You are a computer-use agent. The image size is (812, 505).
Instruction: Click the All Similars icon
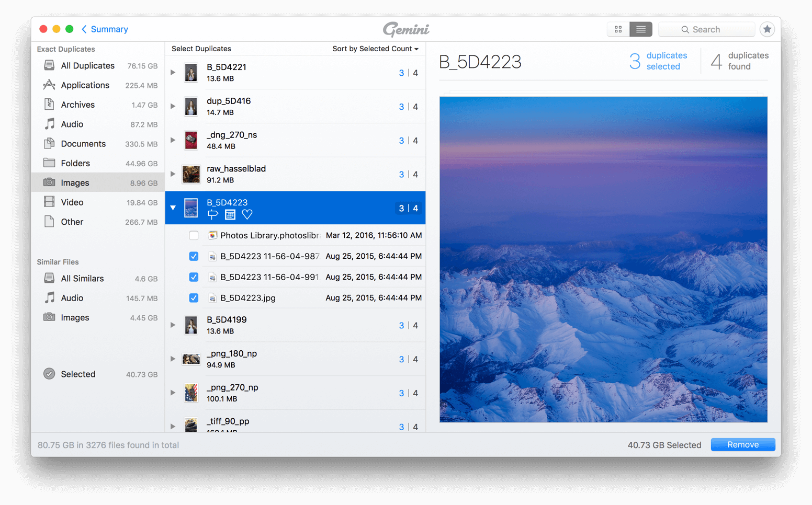pyautogui.click(x=49, y=278)
